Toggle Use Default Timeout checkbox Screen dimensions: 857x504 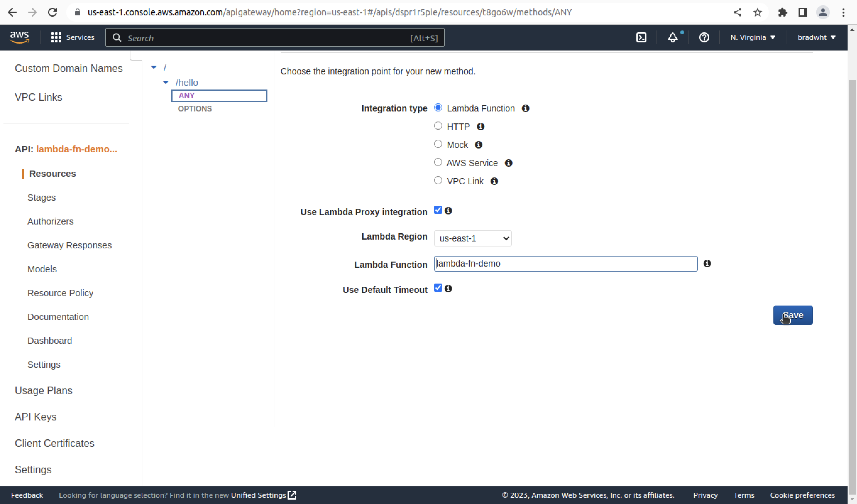(438, 289)
